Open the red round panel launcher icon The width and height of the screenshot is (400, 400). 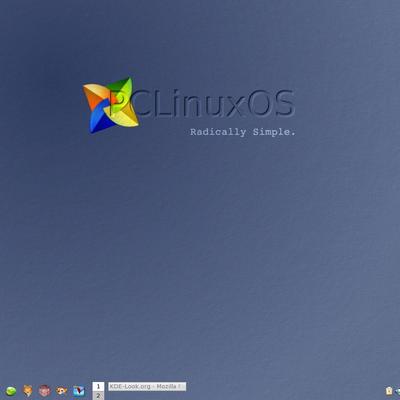pyautogui.click(x=45, y=390)
